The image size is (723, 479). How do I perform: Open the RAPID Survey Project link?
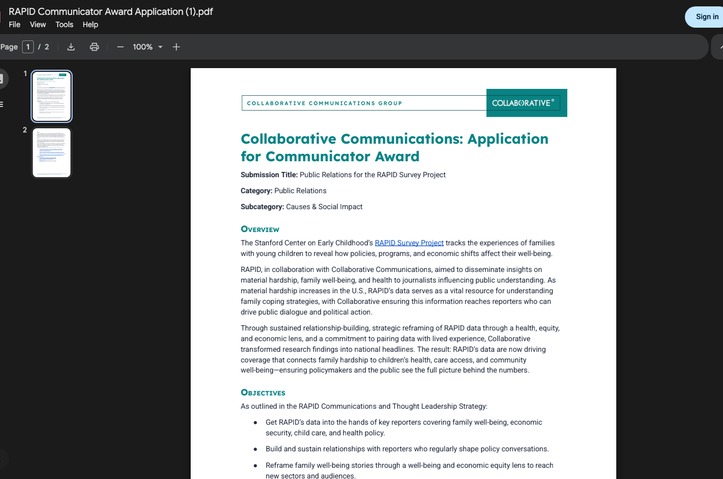coord(409,243)
